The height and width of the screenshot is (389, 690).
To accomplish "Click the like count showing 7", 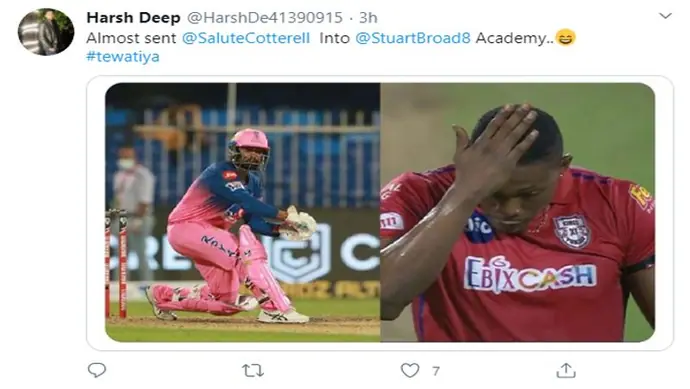I will 436,371.
